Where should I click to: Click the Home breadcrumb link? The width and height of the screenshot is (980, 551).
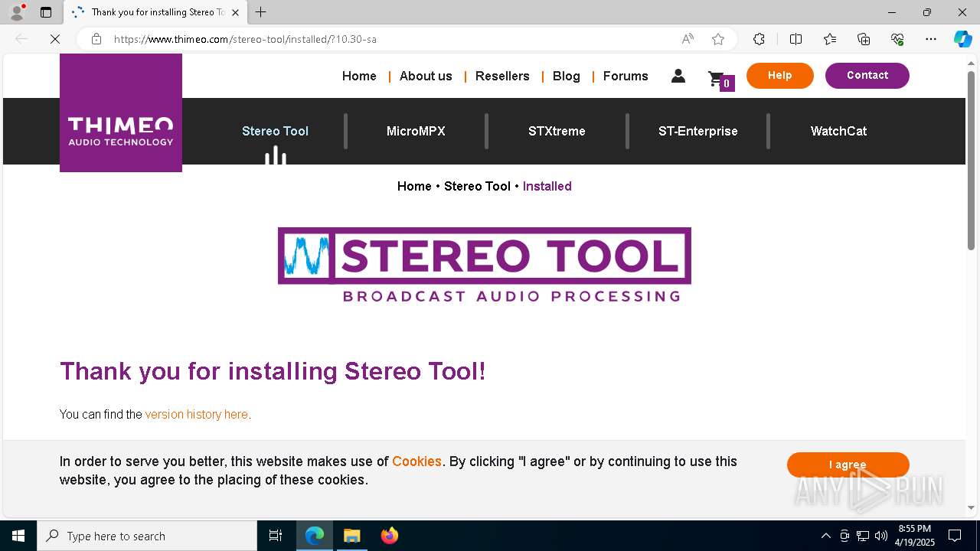[x=414, y=186]
